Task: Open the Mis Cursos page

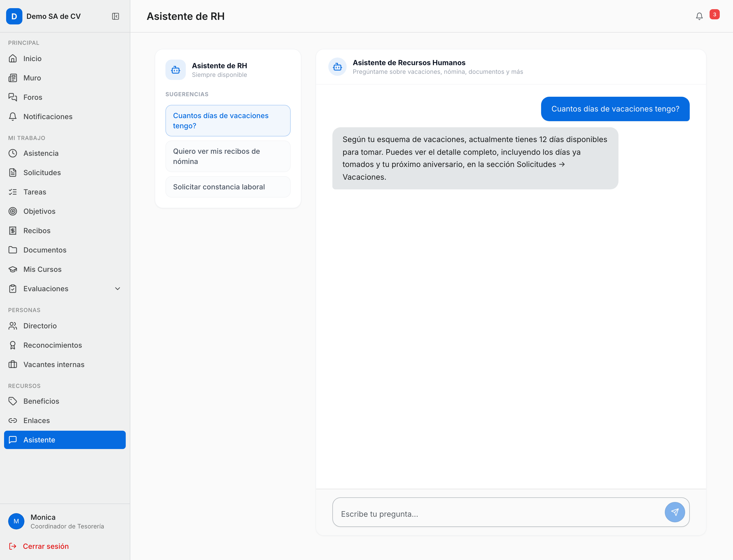Action: pos(65,269)
